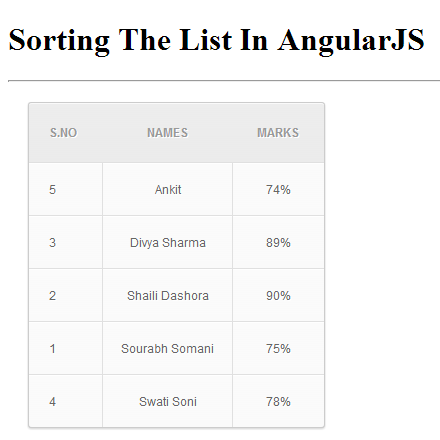The height and width of the screenshot is (440, 440).
Task: Sort table by MARKS column header
Action: [x=278, y=133]
